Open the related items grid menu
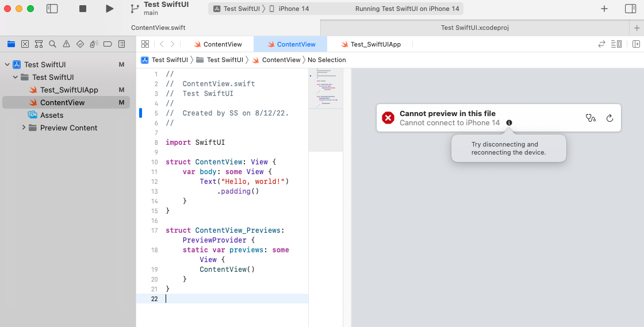The height and width of the screenshot is (327, 644). [x=145, y=44]
